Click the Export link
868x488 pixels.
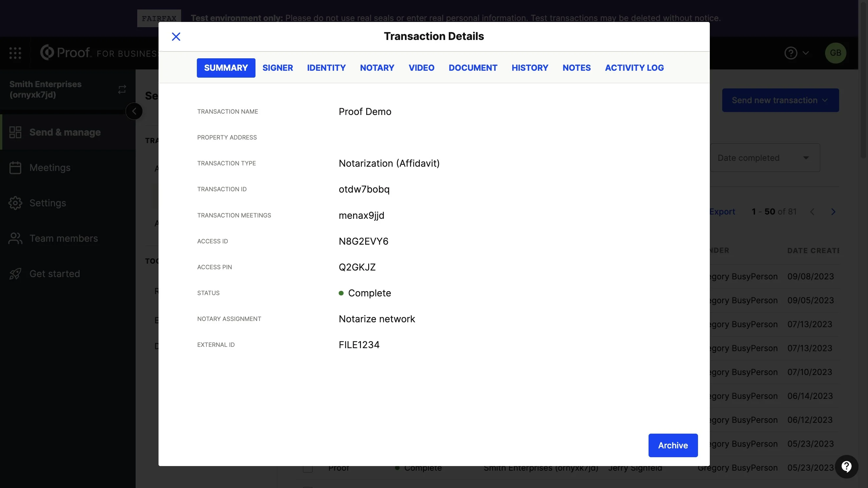coord(722,212)
